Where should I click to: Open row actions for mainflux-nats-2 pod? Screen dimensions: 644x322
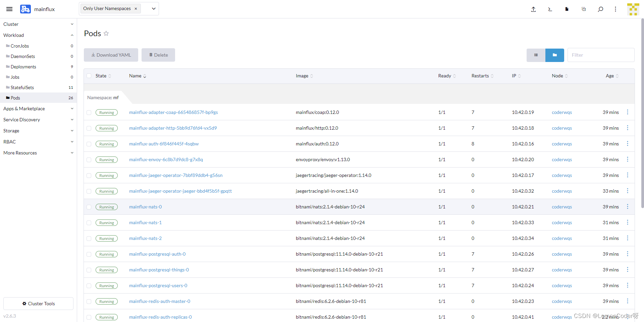pos(628,238)
